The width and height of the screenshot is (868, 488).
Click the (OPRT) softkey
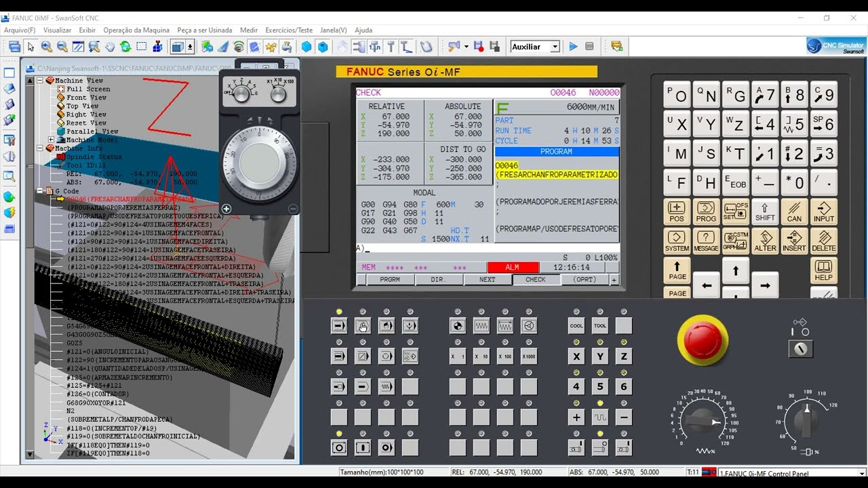(x=585, y=279)
